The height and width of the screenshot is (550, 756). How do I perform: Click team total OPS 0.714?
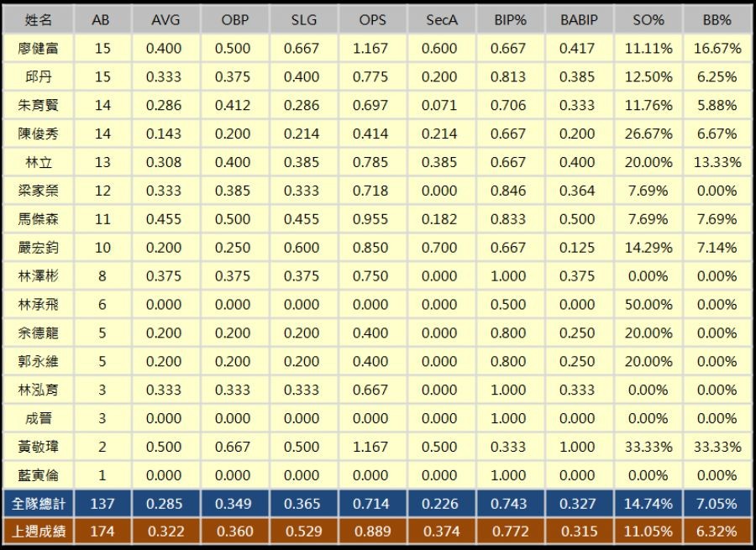coord(370,504)
